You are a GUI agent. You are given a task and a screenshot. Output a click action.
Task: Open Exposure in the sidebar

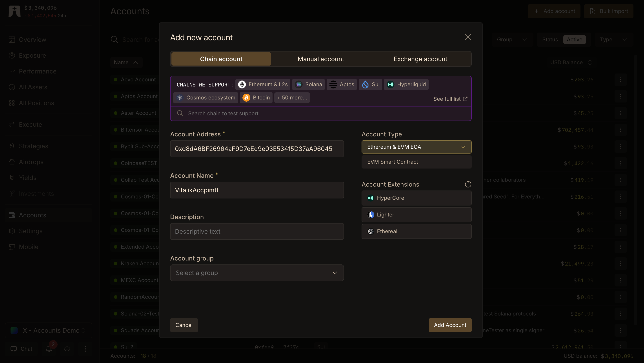(49, 55)
